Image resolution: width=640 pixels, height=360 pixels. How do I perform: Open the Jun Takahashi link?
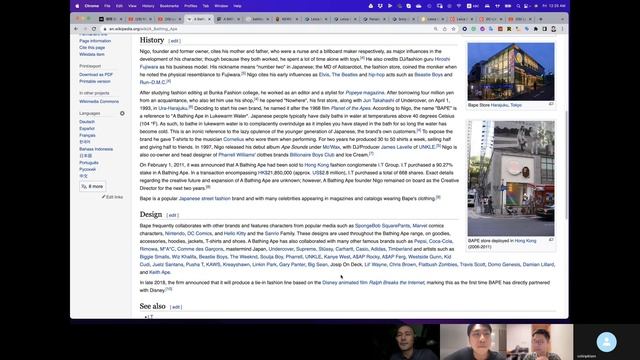[378, 100]
